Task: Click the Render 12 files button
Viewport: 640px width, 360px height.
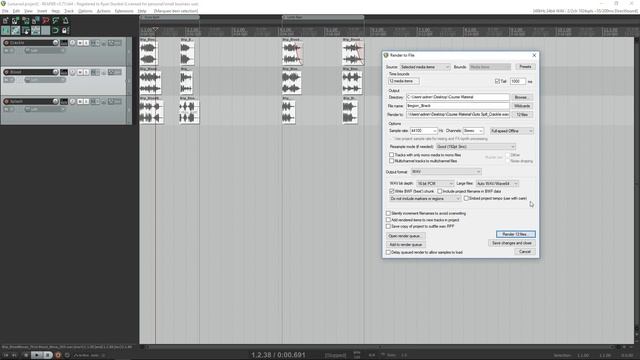Action: (x=516, y=234)
